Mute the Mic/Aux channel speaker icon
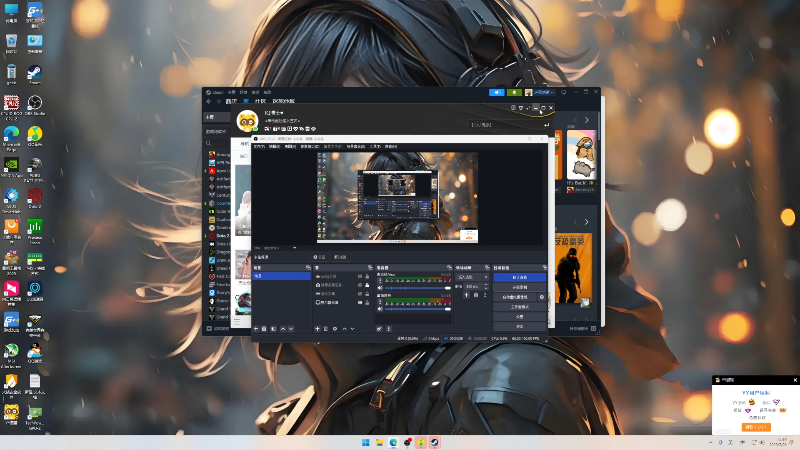 [x=380, y=288]
